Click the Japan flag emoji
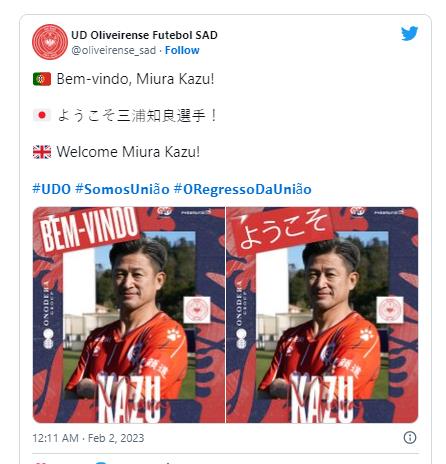Screen dimensions: 446x464 [x=42, y=115]
